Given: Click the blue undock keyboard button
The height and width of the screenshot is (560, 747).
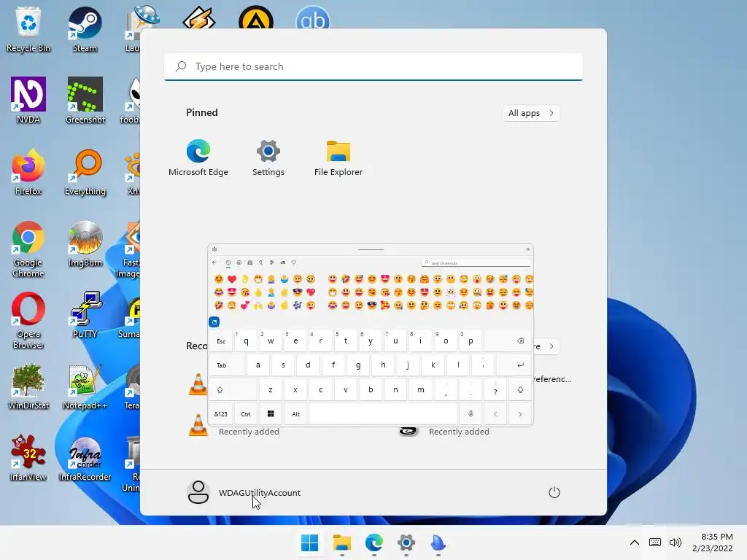Looking at the screenshot, I should (x=214, y=322).
